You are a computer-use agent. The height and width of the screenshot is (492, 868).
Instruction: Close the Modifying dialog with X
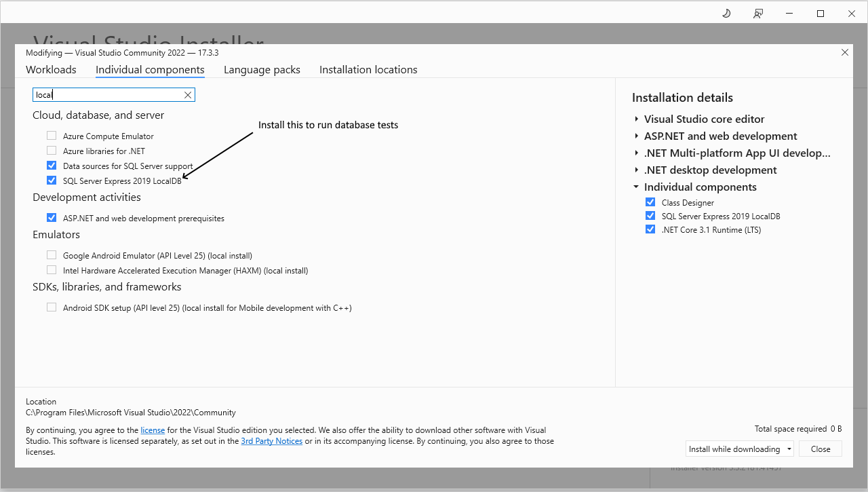[845, 52]
